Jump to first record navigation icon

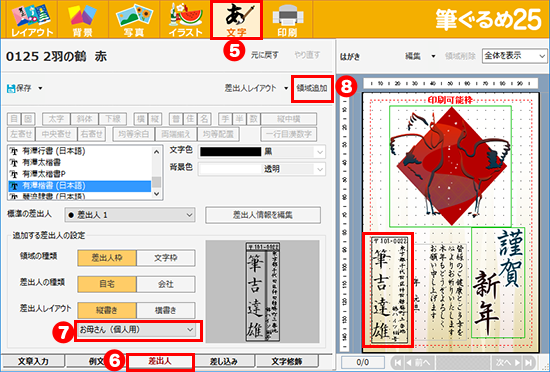pos(397,362)
